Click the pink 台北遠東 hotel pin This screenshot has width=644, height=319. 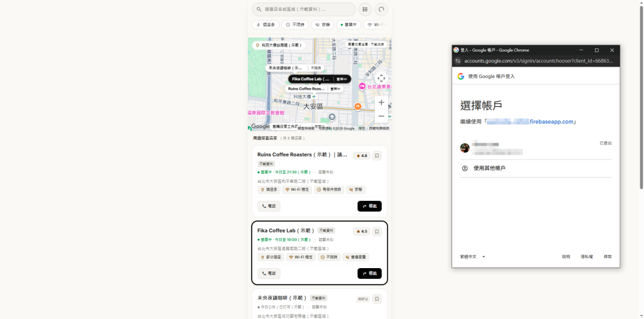coord(362,86)
